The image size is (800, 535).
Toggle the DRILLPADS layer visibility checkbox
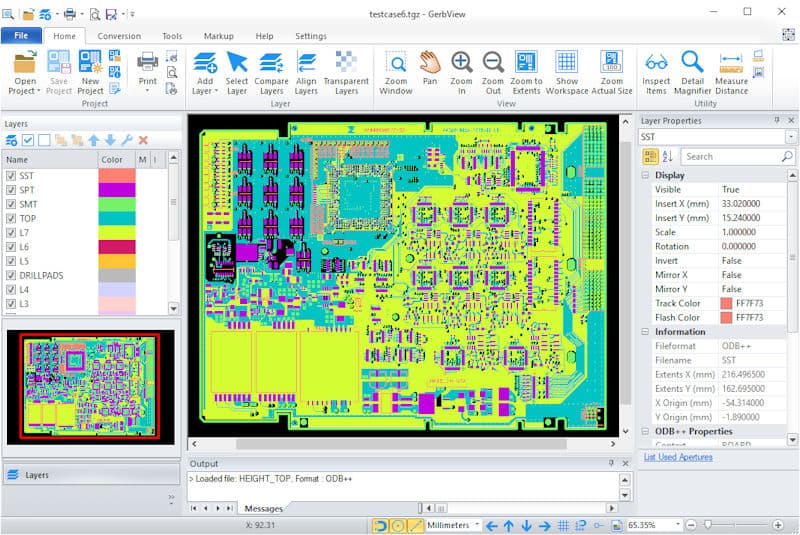click(x=11, y=275)
